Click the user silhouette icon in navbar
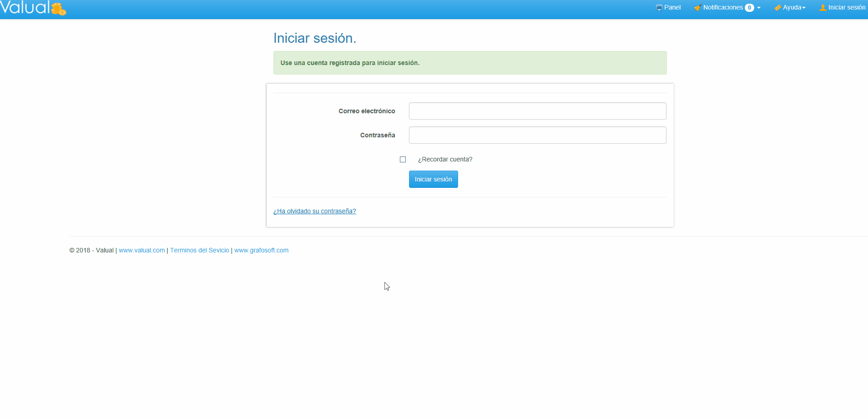Image resolution: width=868 pixels, height=418 pixels. click(823, 8)
